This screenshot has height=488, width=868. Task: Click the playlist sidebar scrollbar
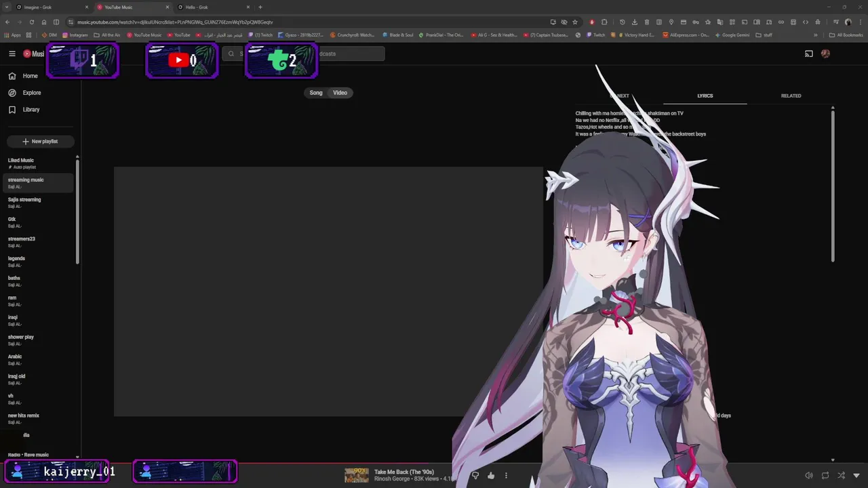[77, 211]
